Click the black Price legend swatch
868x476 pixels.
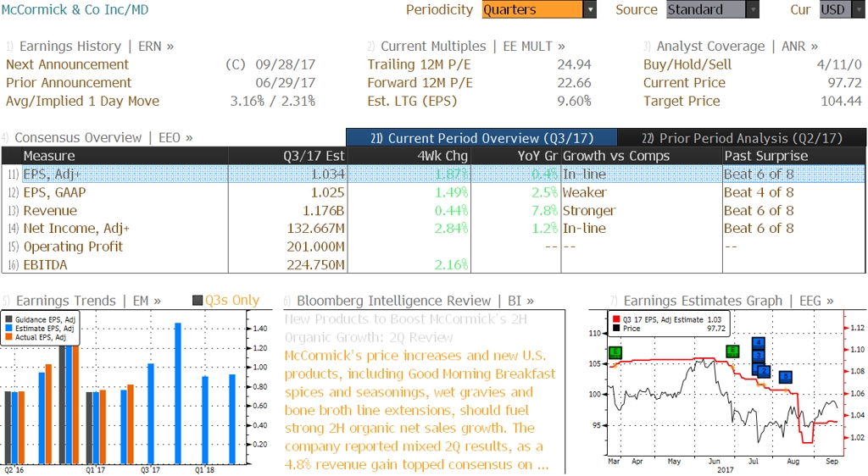[616, 329]
